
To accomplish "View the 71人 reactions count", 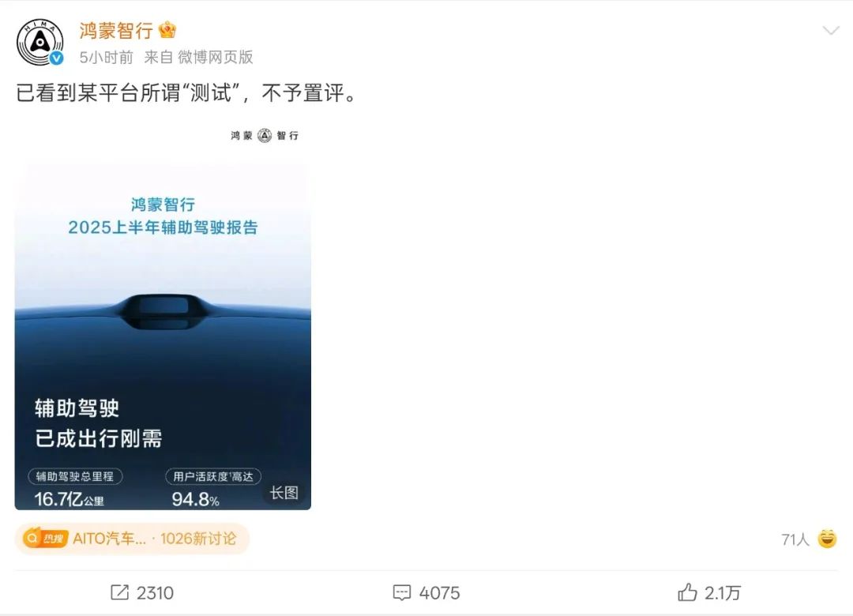I will coord(795,539).
